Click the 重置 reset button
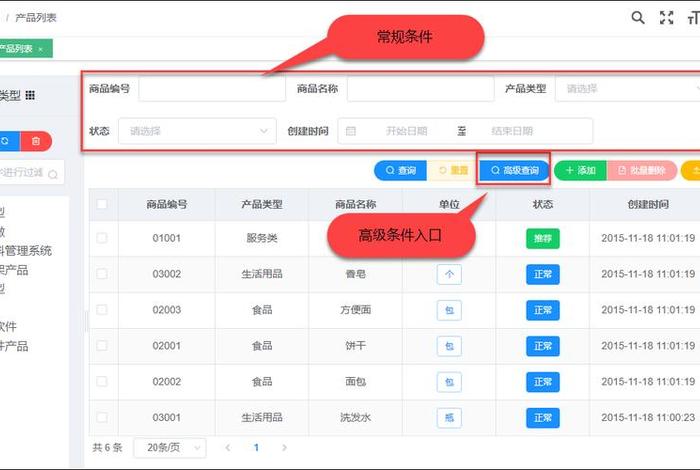700x470 pixels. 453,171
